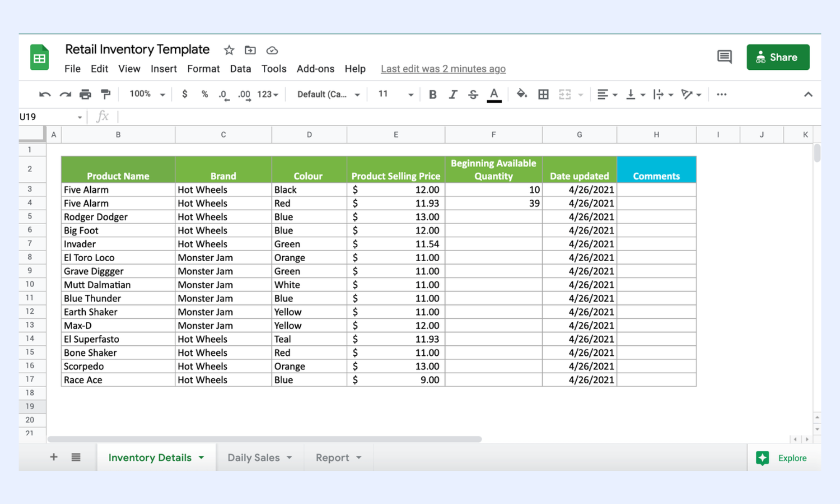The image size is (840, 504).
Task: Open the File menu
Action: 73,69
